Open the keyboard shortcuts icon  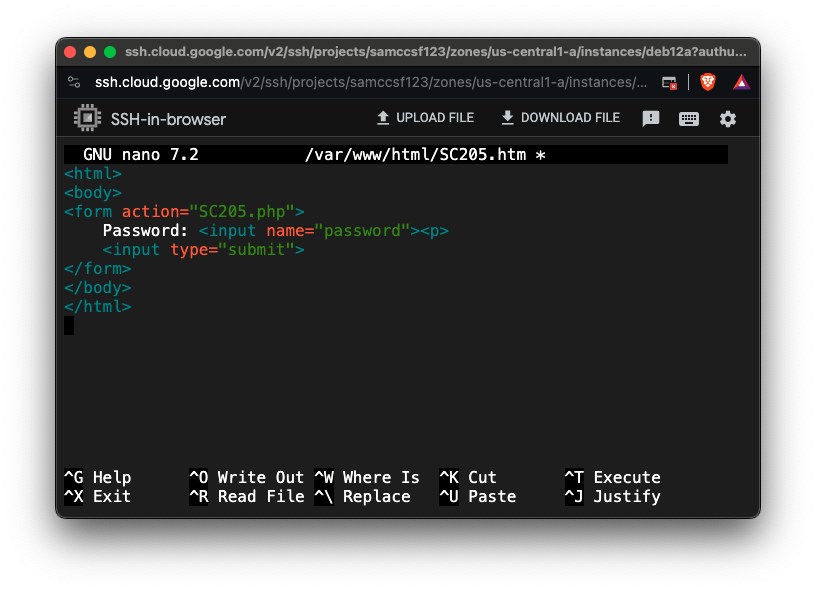click(x=689, y=119)
